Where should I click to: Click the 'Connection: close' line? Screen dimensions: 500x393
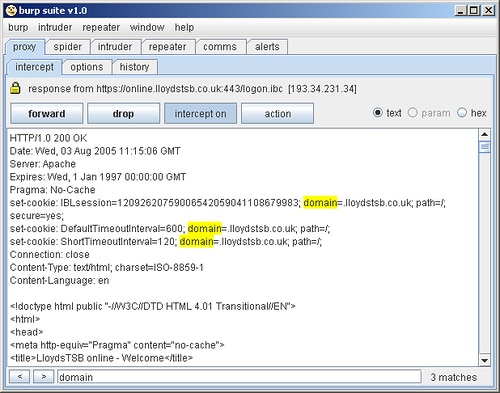coord(50,254)
